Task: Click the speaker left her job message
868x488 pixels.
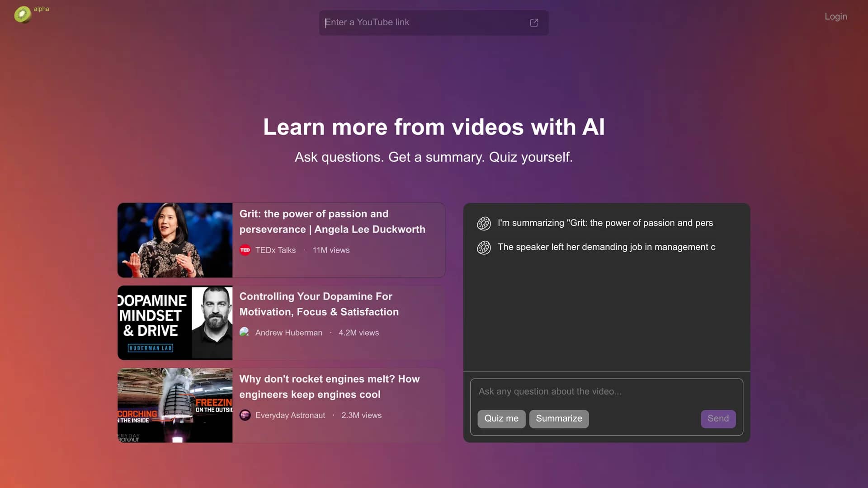Action: point(606,247)
